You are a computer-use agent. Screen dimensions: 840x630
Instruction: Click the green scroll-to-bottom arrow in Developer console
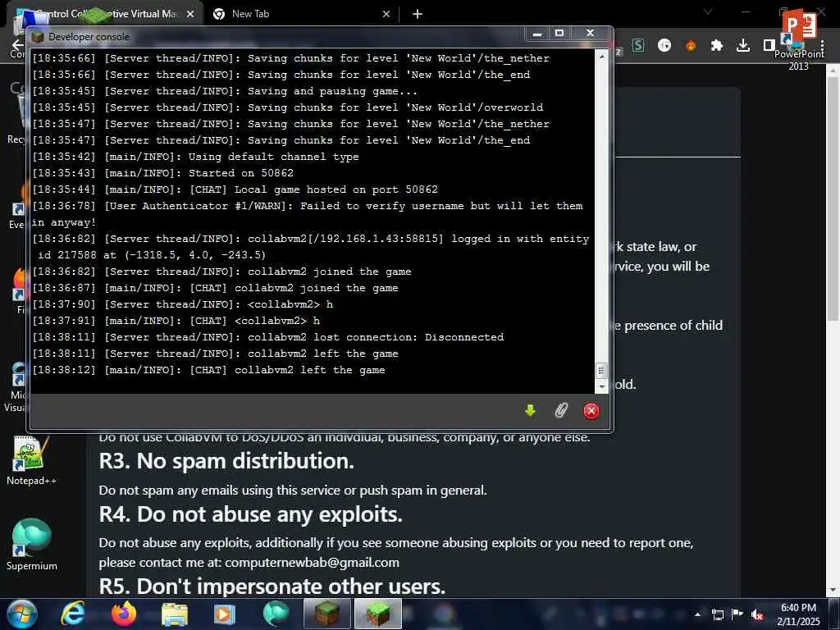click(x=531, y=411)
